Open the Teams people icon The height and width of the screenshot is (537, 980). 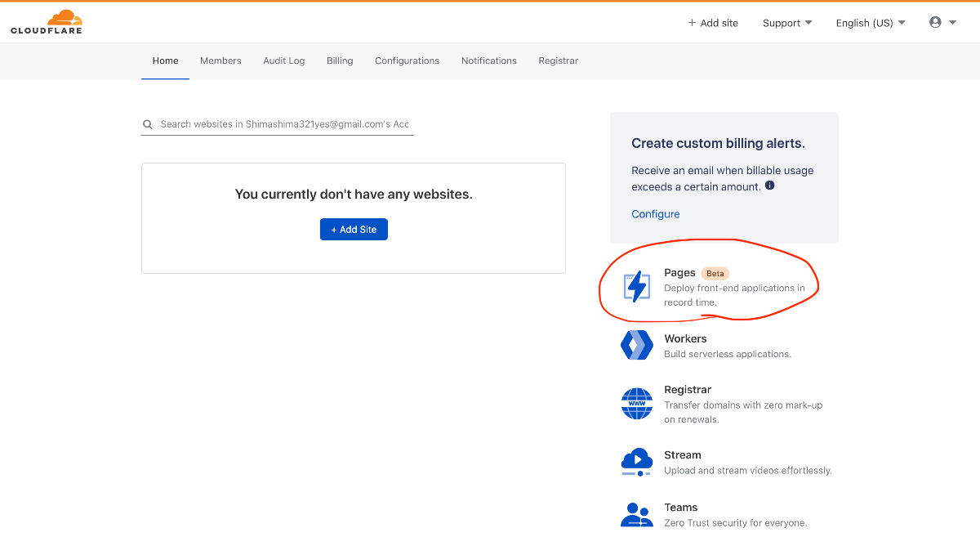coord(637,514)
